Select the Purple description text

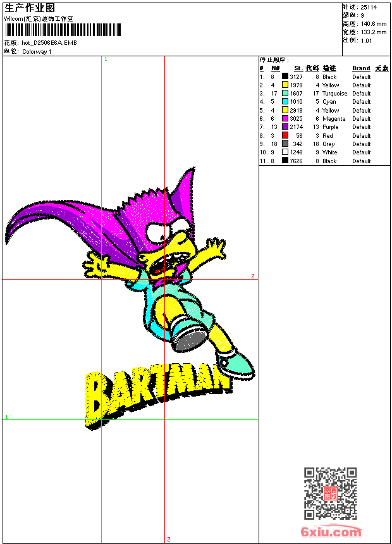(x=331, y=127)
